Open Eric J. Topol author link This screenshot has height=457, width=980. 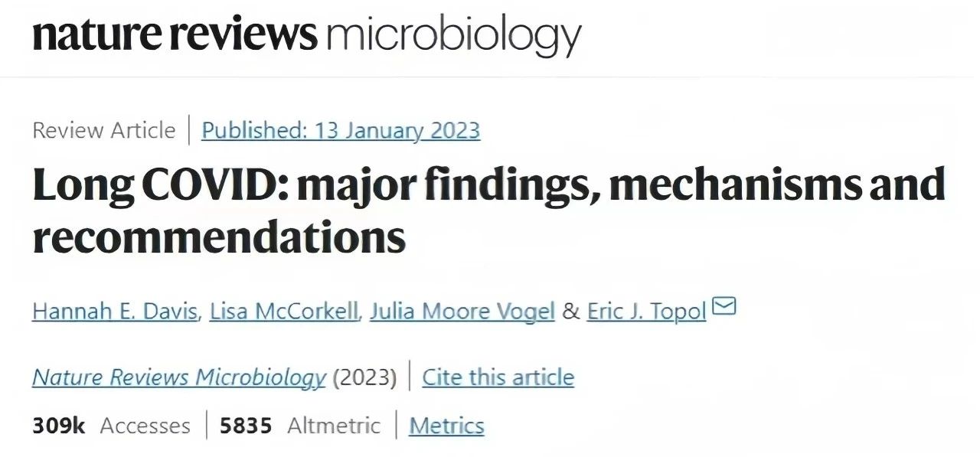646,312
